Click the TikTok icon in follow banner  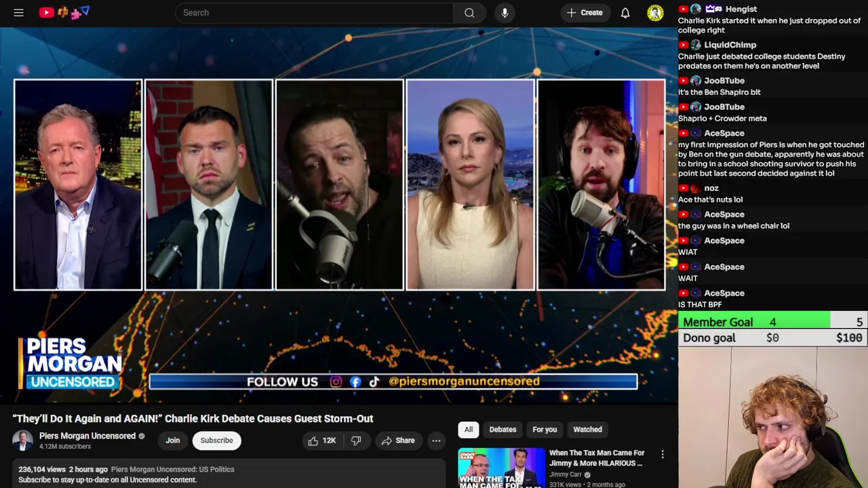click(x=374, y=382)
